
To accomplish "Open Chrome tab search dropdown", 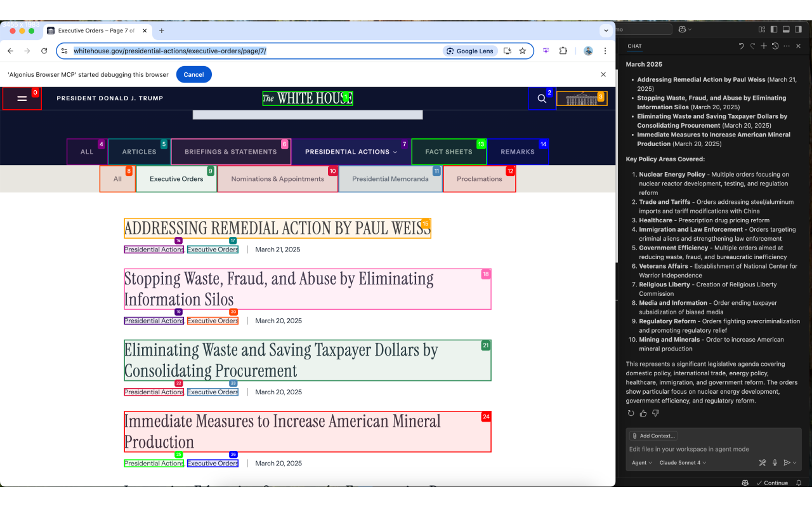I will pos(606,30).
